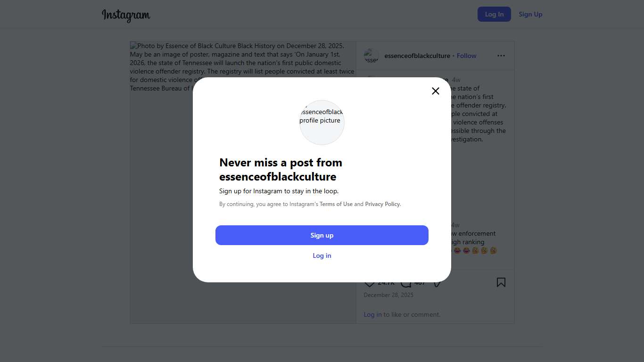The width and height of the screenshot is (644, 362).
Task: Follow essenceofblackculture
Action: pos(466,56)
